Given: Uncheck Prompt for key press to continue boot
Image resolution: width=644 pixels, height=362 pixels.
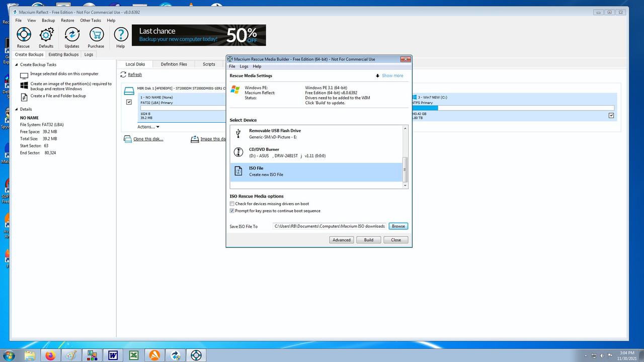Looking at the screenshot, I should [x=232, y=211].
